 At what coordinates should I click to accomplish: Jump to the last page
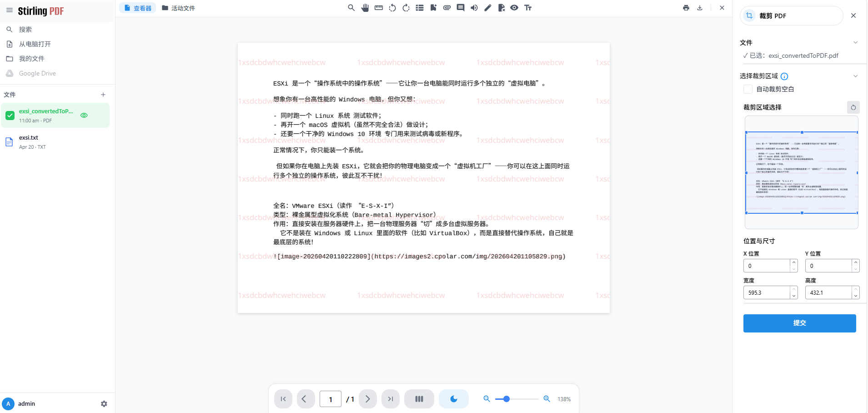(x=391, y=399)
